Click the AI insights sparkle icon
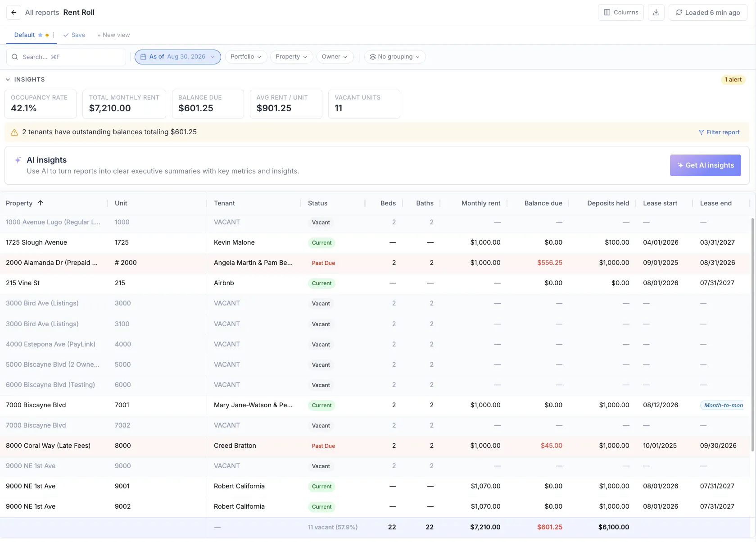Viewport: 756px width, 542px height. [x=18, y=160]
